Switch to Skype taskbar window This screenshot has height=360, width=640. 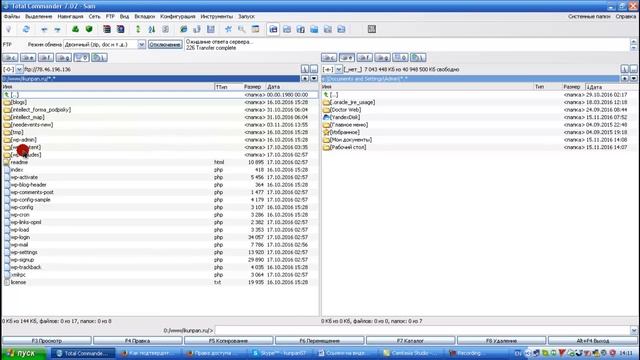coord(281,353)
